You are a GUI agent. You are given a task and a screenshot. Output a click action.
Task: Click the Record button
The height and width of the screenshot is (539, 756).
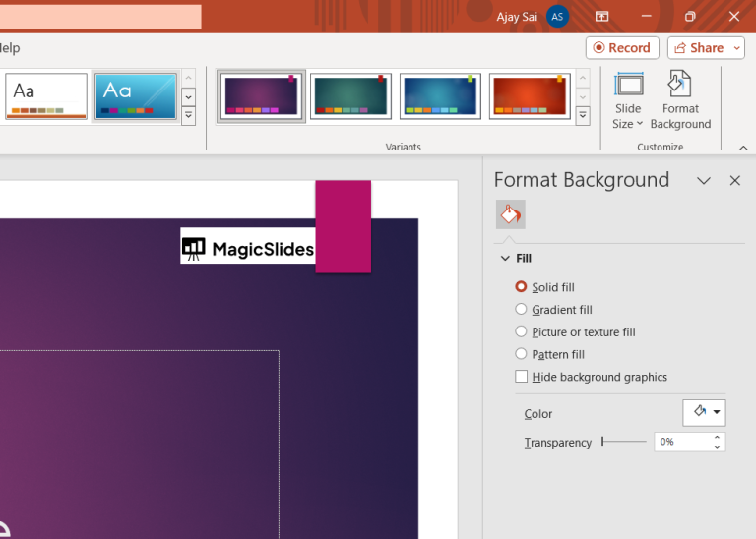[622, 47]
